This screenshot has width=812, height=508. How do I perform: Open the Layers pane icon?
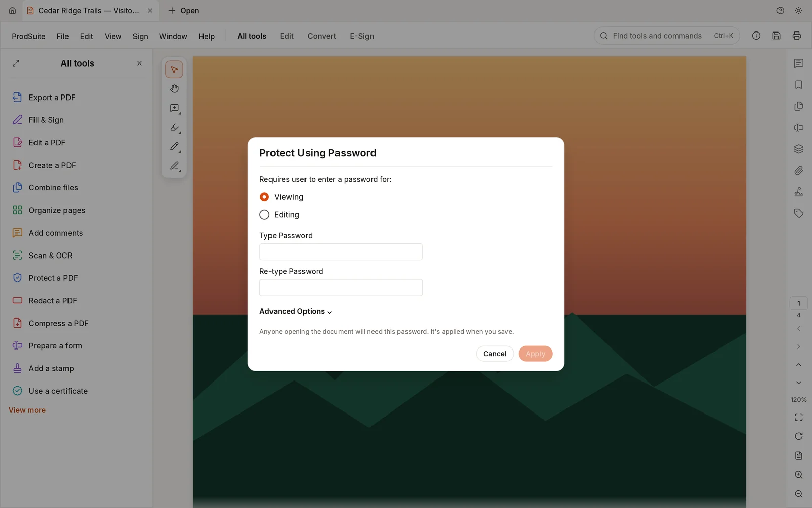pos(799,149)
